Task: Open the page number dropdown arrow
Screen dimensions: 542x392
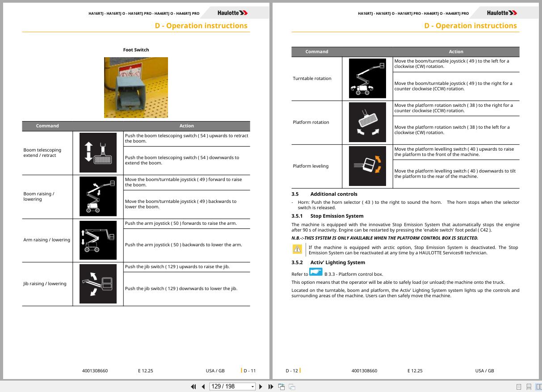Action: pos(253,387)
